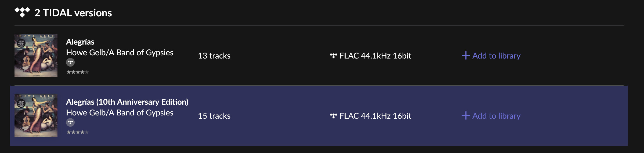644x153 pixels.
Task: Click the 15 tracks label
Action: click(x=214, y=116)
